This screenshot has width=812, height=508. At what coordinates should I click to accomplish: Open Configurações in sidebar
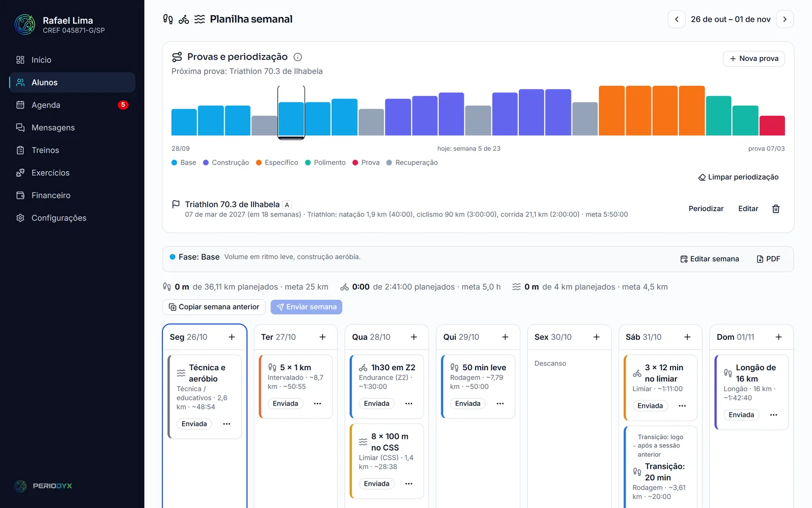pos(72,218)
